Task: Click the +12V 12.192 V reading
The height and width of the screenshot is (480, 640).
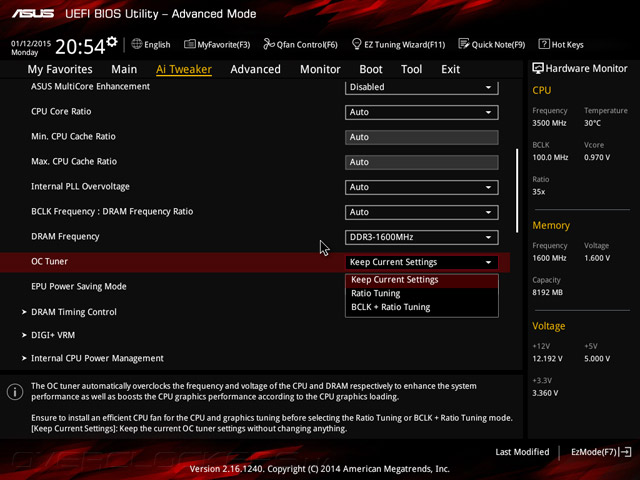Action: pyautogui.click(x=547, y=358)
